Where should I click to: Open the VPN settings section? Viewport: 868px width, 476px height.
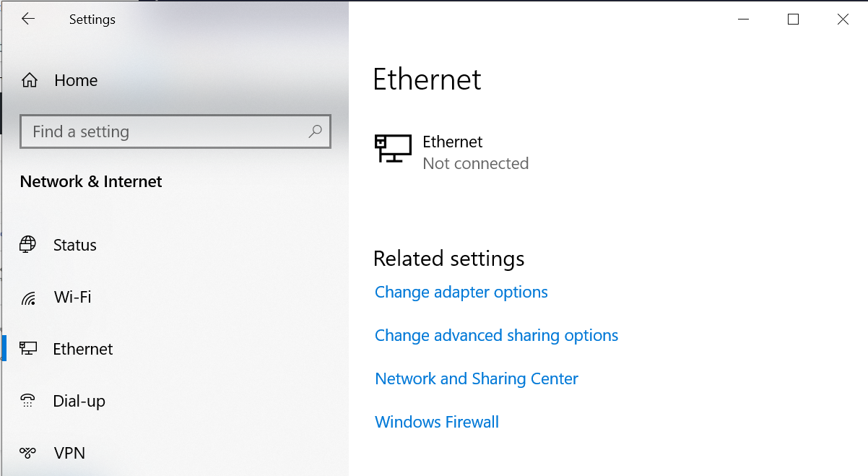coord(69,453)
